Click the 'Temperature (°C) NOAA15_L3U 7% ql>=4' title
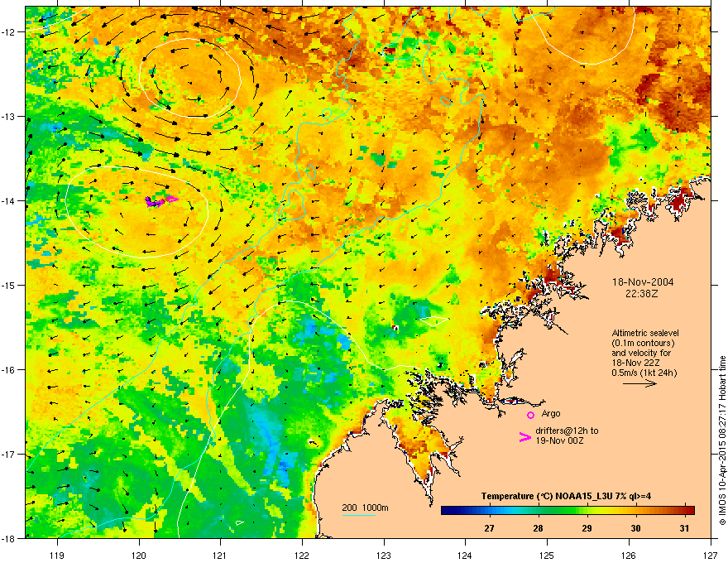The height and width of the screenshot is (563, 728). coord(566,496)
